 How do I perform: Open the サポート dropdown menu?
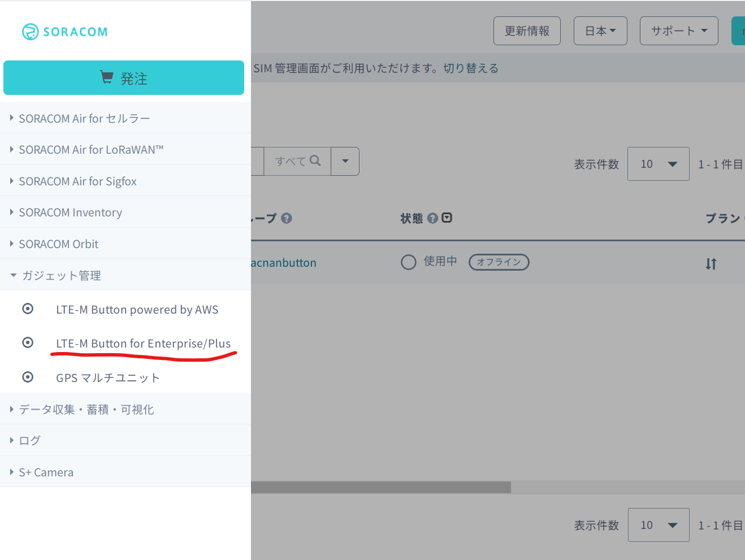(x=679, y=31)
